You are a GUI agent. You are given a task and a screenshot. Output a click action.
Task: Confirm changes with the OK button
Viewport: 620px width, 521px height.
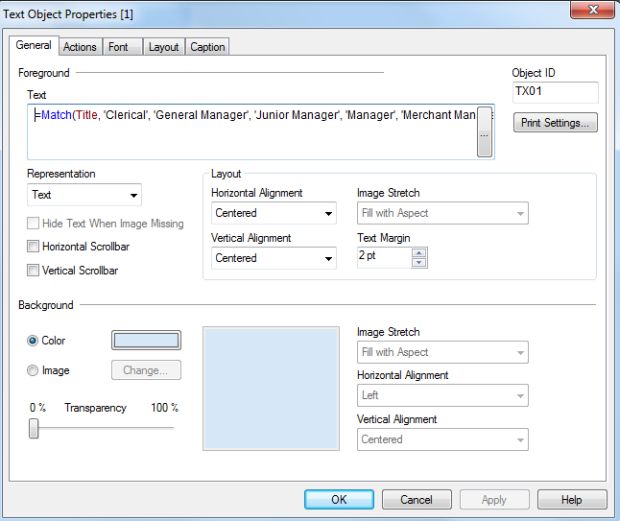pyautogui.click(x=339, y=499)
